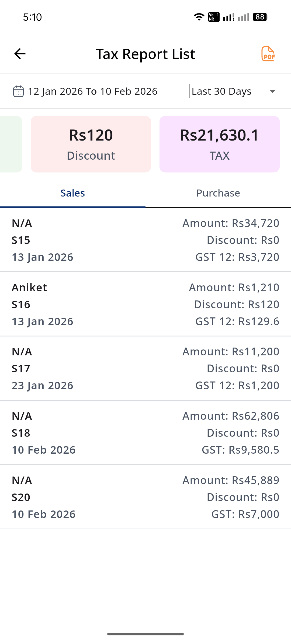The width and height of the screenshot is (291, 644).
Task: Tap the partially visible green summary card
Action: tap(11, 144)
